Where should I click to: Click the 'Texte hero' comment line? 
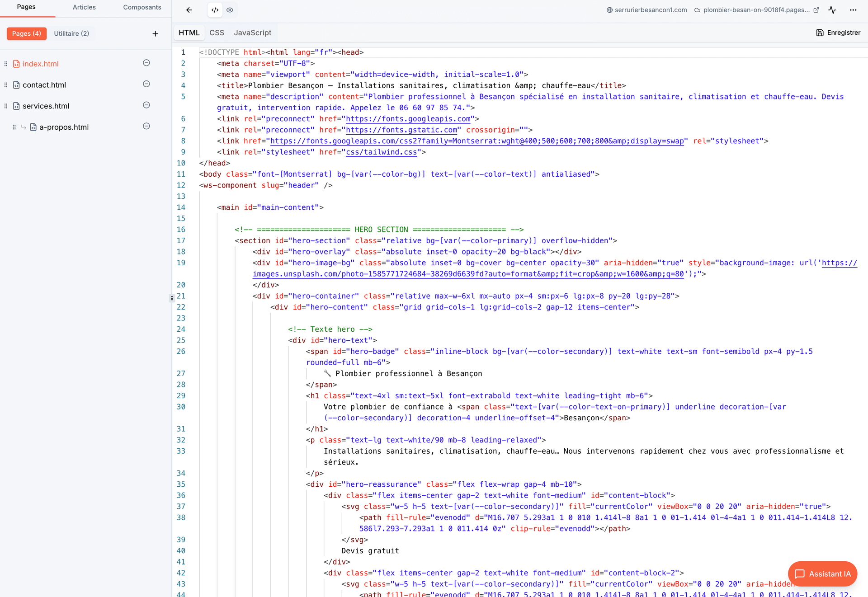[330, 329]
